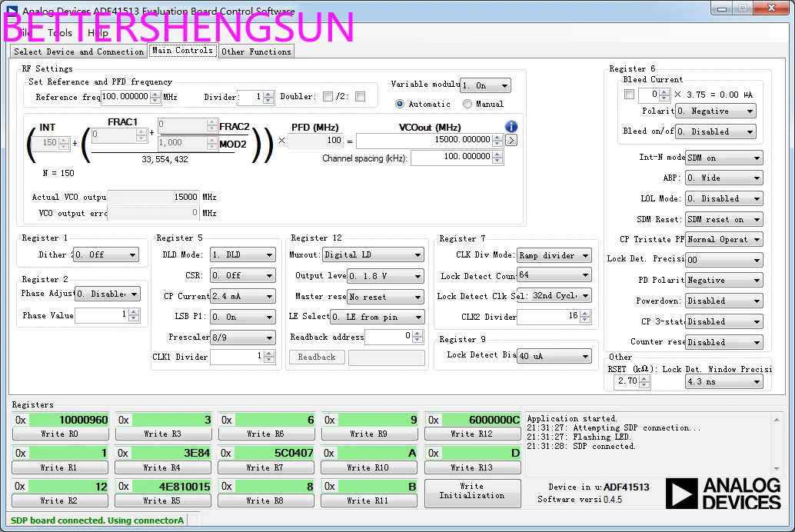Click the reference Divider stepper arrows
The height and width of the screenshot is (532, 795).
pyautogui.click(x=269, y=97)
